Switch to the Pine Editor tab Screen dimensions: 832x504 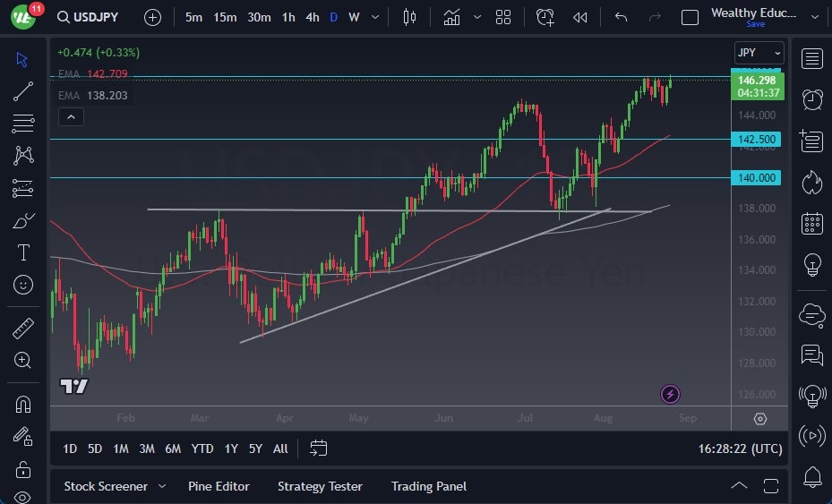pos(219,486)
